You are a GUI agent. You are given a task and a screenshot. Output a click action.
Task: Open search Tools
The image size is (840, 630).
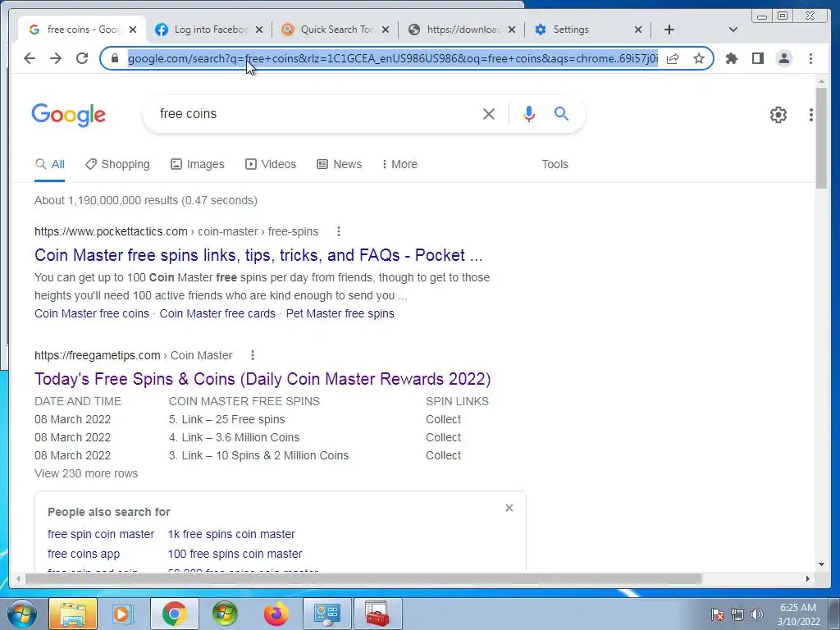(555, 164)
